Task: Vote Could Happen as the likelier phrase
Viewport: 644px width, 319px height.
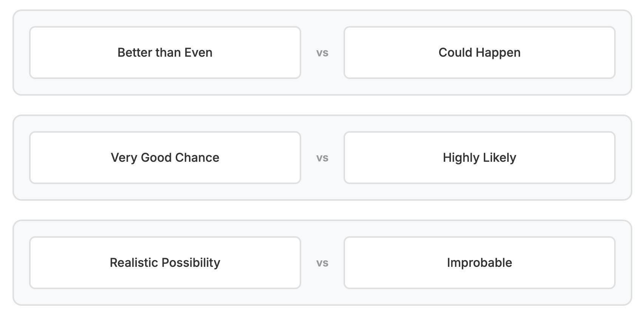Action: (x=479, y=53)
